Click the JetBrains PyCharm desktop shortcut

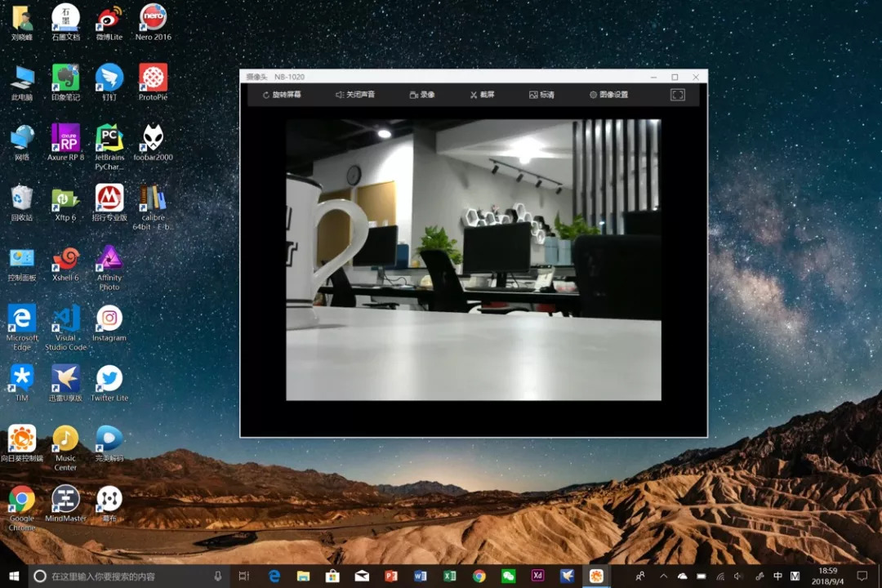pyautogui.click(x=109, y=138)
